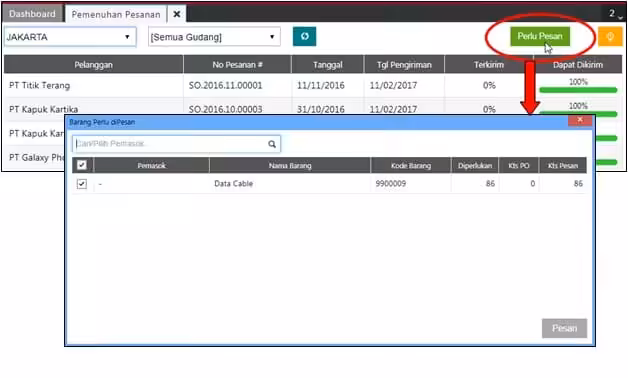Click order number SO.2016.10.00003
The image size is (628, 378).
tap(225, 109)
